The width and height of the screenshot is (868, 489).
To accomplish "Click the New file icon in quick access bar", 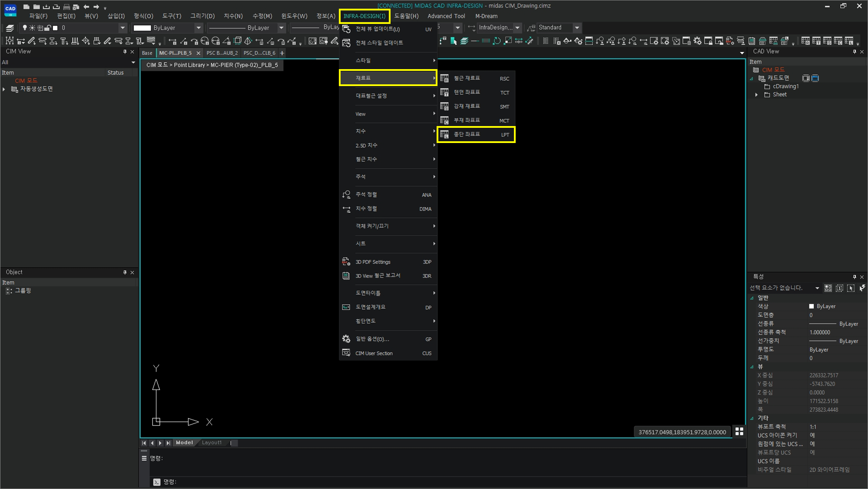I will pos(27,7).
